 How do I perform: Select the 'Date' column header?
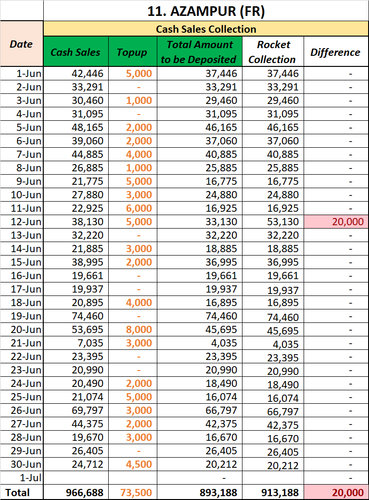(21, 44)
